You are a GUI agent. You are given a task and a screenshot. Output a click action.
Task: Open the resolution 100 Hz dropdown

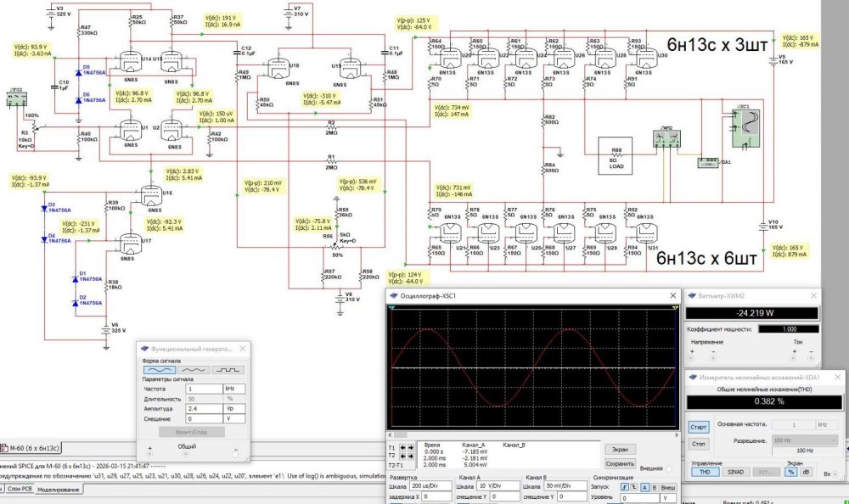click(x=806, y=441)
